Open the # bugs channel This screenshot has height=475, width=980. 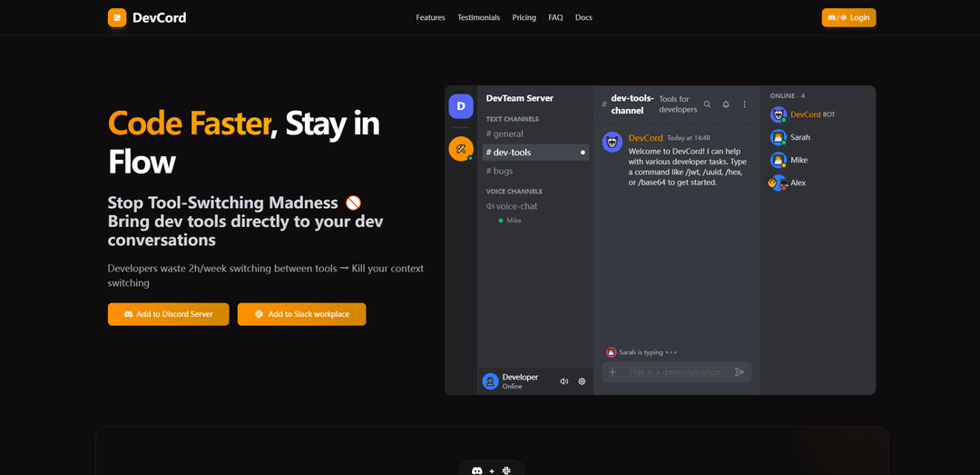535,171
